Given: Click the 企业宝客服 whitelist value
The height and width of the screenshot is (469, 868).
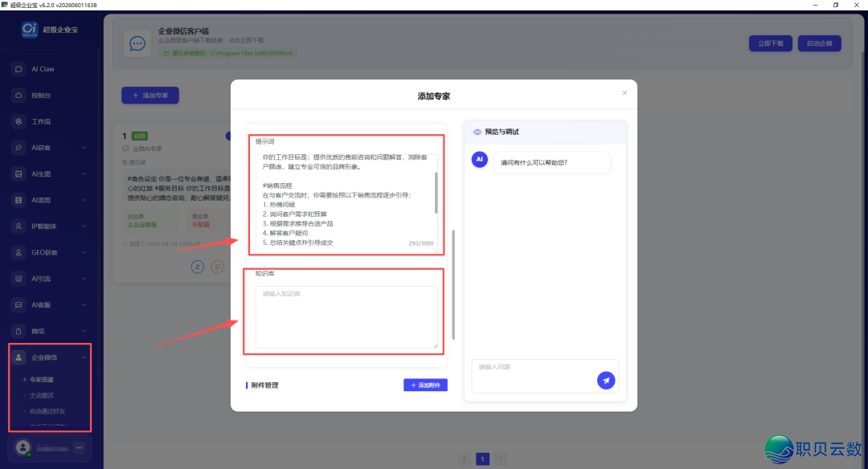Looking at the screenshot, I should pos(142,225).
